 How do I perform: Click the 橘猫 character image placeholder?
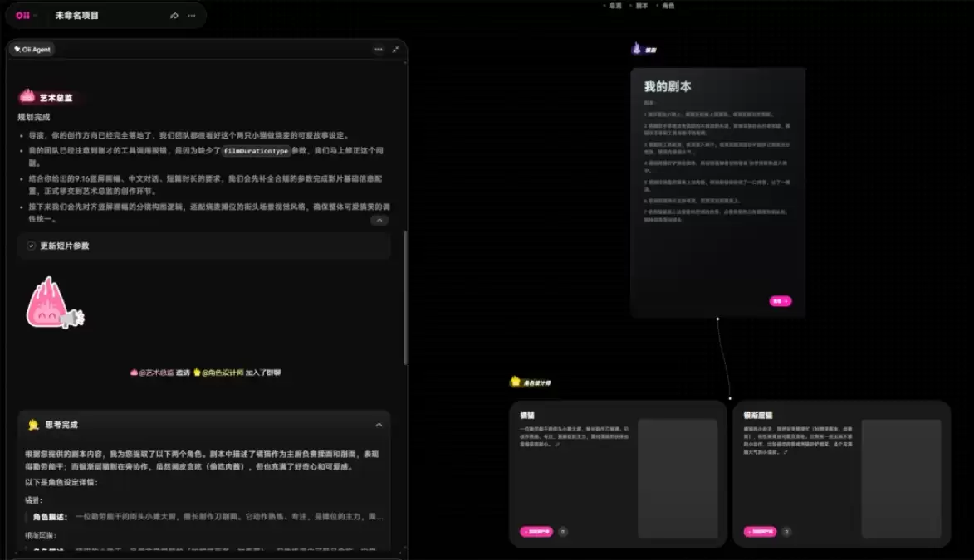678,479
